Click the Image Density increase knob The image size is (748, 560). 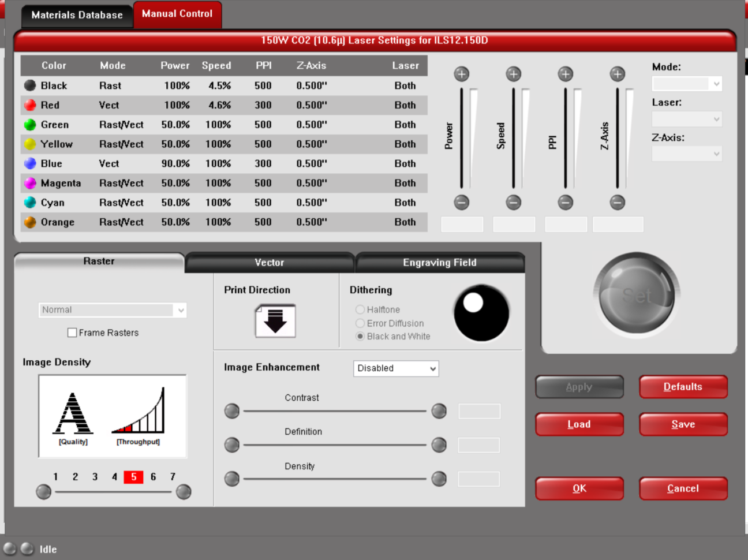[x=184, y=492]
